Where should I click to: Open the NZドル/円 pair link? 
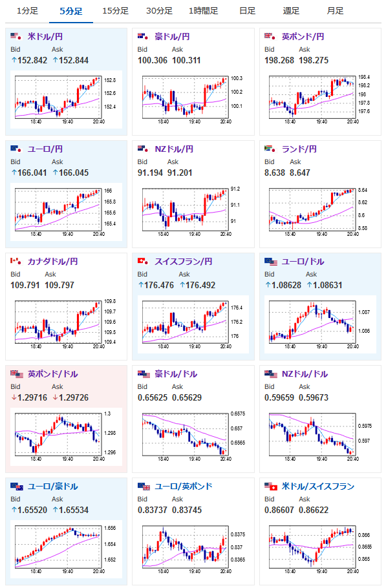point(174,149)
